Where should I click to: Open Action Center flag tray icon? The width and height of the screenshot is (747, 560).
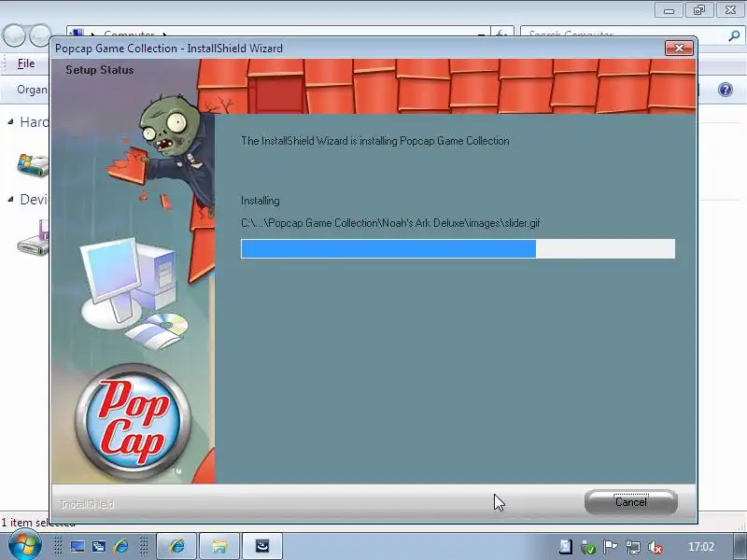point(610,547)
